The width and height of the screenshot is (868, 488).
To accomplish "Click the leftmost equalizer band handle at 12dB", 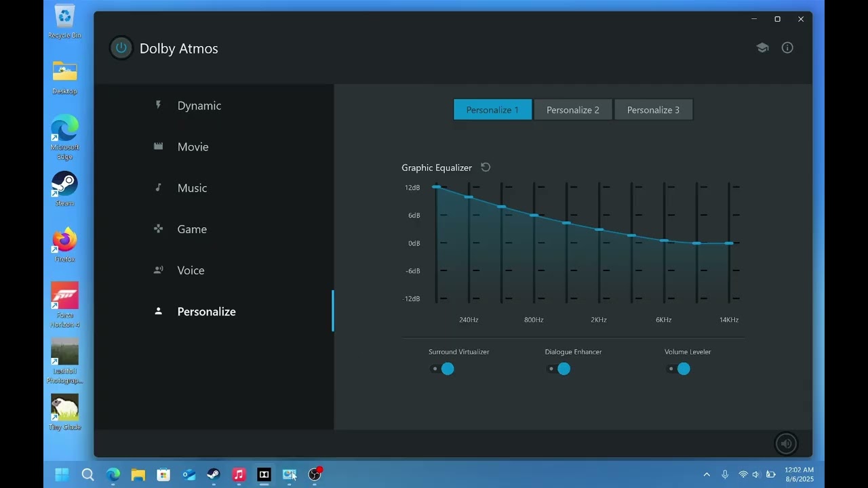I will (436, 186).
